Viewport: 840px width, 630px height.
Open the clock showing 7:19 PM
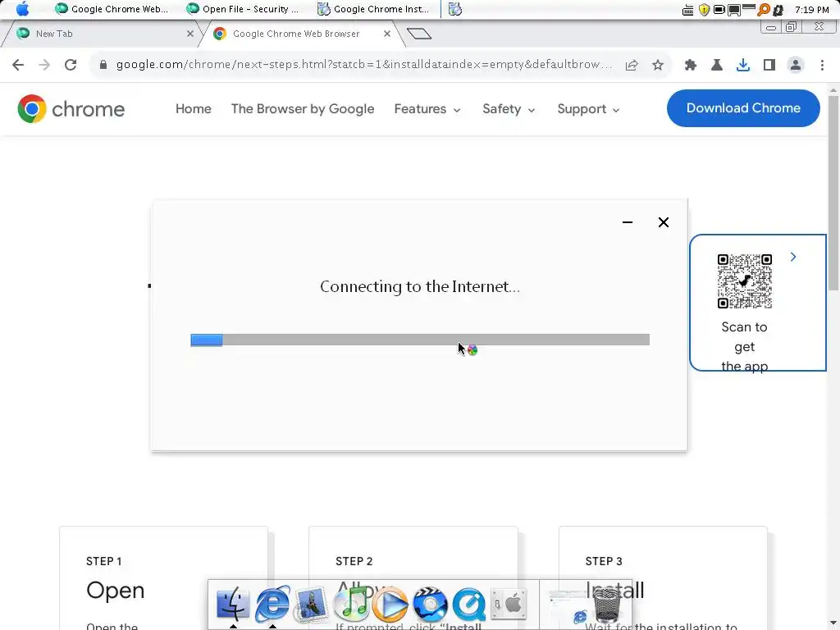point(811,10)
